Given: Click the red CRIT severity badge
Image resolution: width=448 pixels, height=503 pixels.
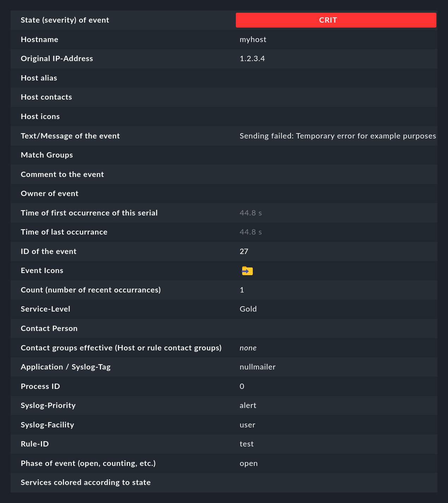Looking at the screenshot, I should [335, 20].
